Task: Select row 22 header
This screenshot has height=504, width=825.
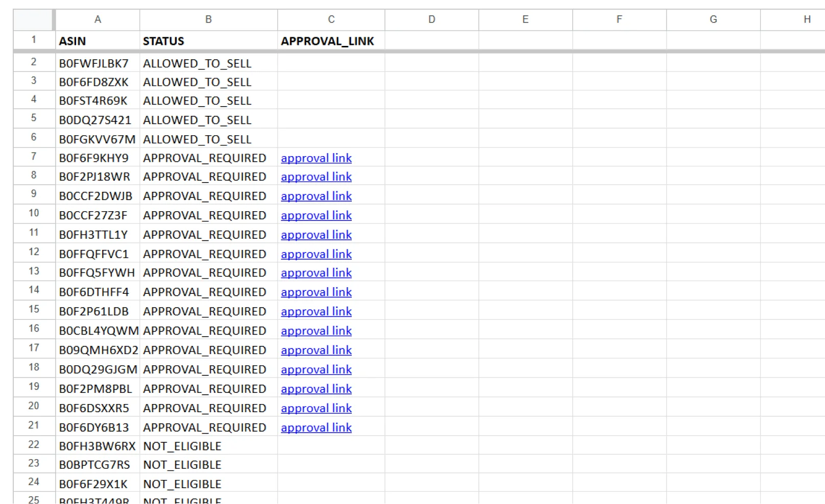Action: (34, 445)
